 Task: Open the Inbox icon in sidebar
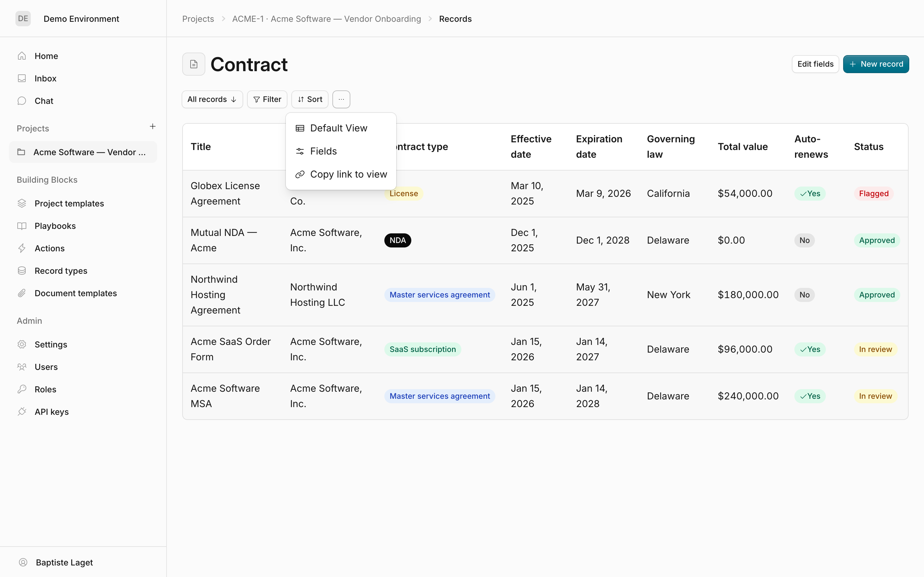coord(22,78)
